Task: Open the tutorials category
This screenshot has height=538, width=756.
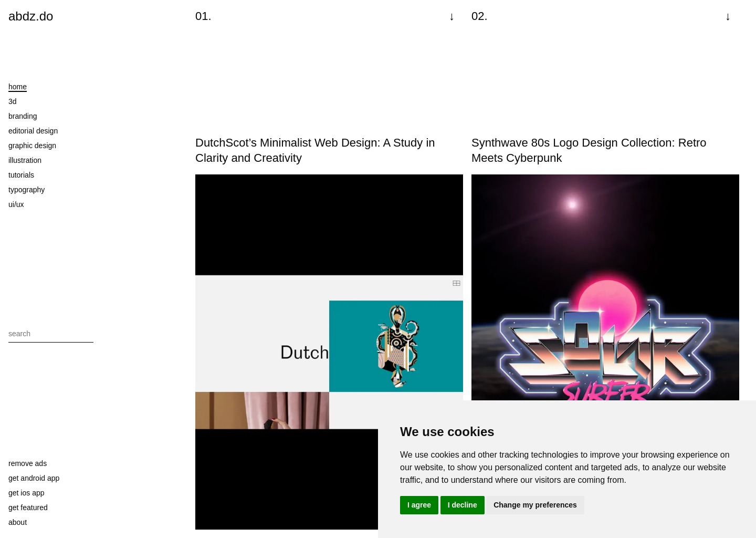Action: (x=21, y=175)
